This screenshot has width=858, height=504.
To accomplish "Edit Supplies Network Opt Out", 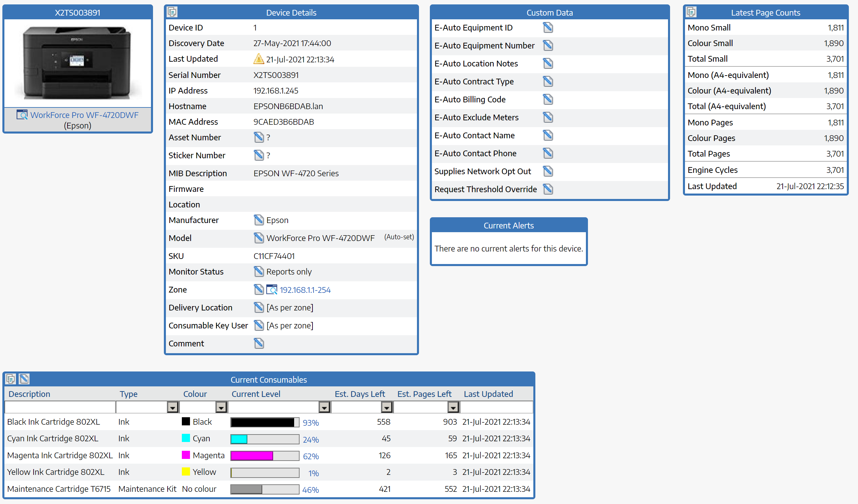I will [548, 172].
